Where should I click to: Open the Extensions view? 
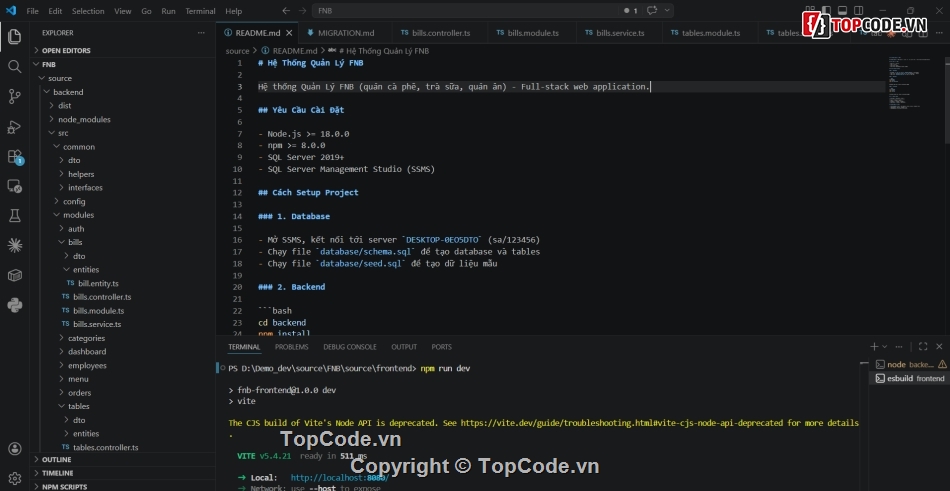coord(14,156)
